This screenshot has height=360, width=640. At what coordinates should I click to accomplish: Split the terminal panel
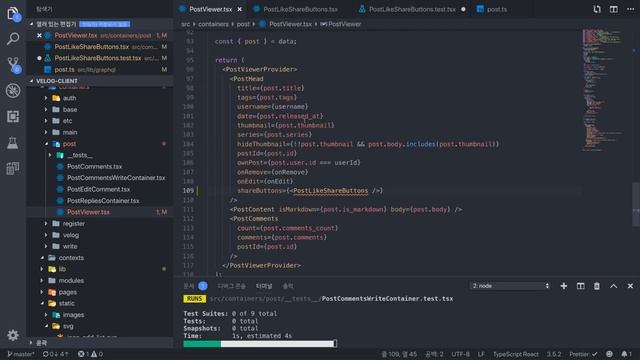click(580, 286)
